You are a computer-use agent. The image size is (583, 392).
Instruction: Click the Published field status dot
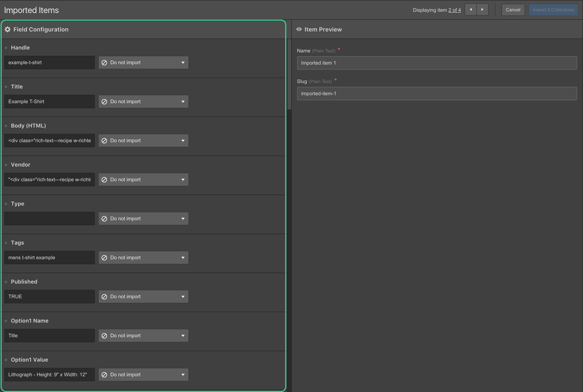point(6,282)
